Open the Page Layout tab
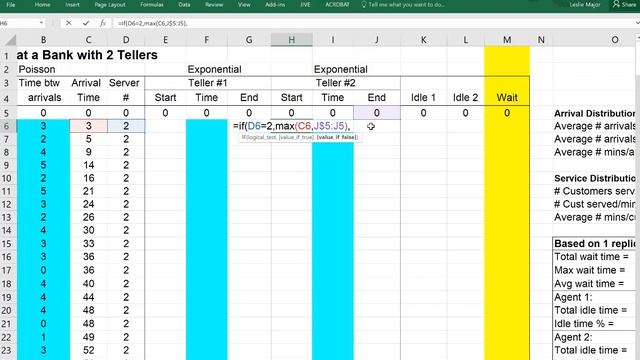 110,4
